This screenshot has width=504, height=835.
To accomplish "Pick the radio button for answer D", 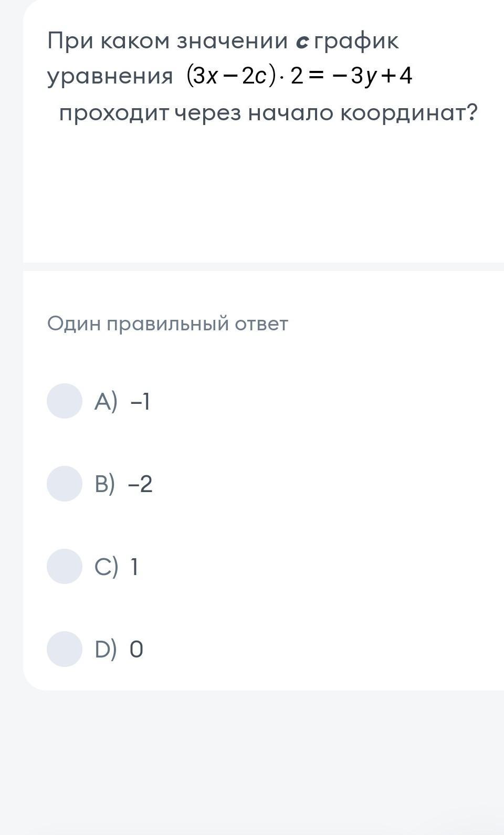I will (65, 649).
